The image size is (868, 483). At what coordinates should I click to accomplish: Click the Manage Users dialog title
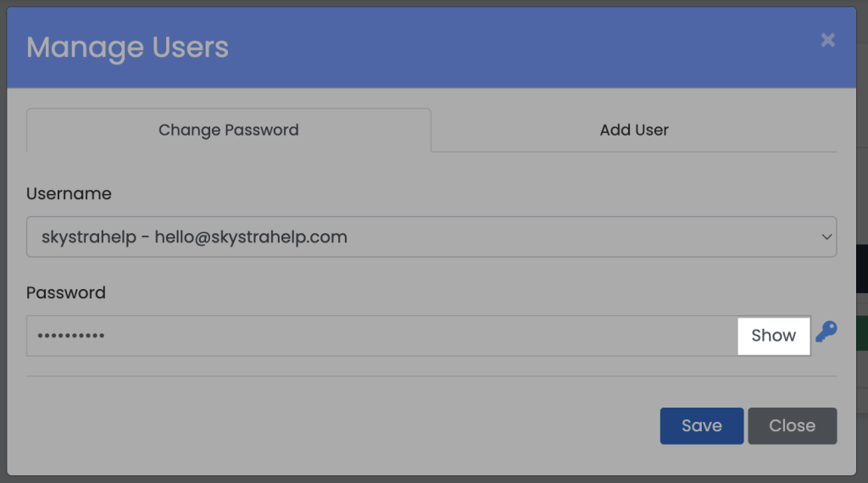[x=127, y=47]
